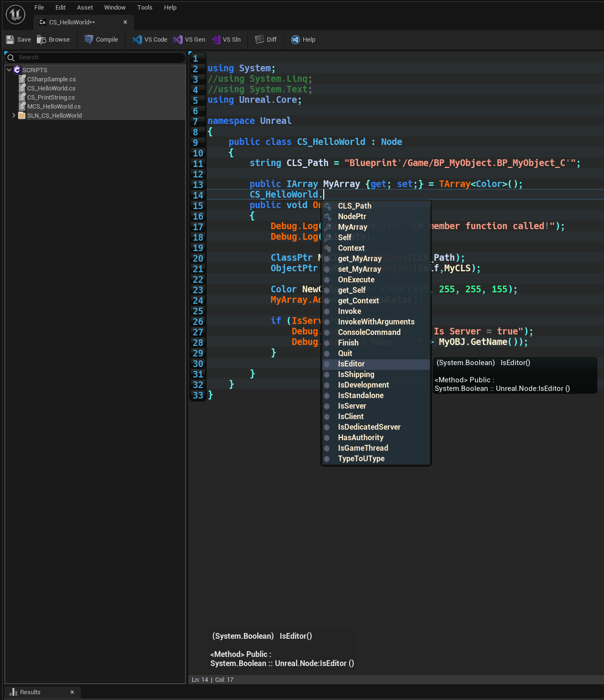
Task: Open the MCS_HelloWorld.cs file
Action: [x=54, y=107]
